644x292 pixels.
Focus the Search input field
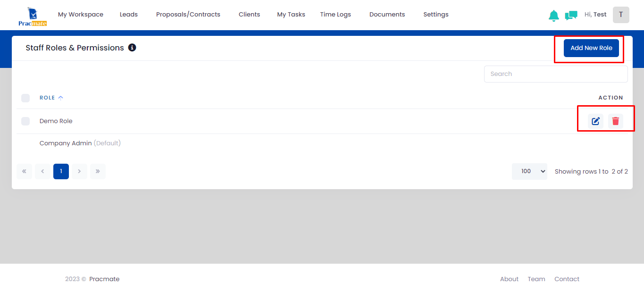pos(556,74)
